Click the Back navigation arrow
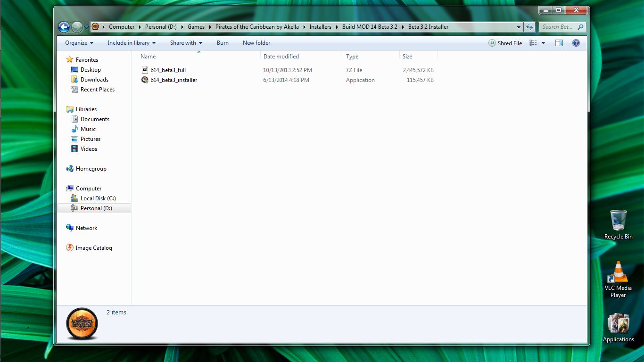644x362 pixels. pyautogui.click(x=64, y=27)
